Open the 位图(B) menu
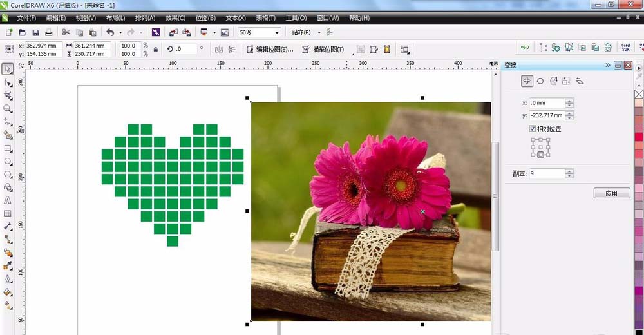This screenshot has width=644, height=335. [x=205, y=18]
